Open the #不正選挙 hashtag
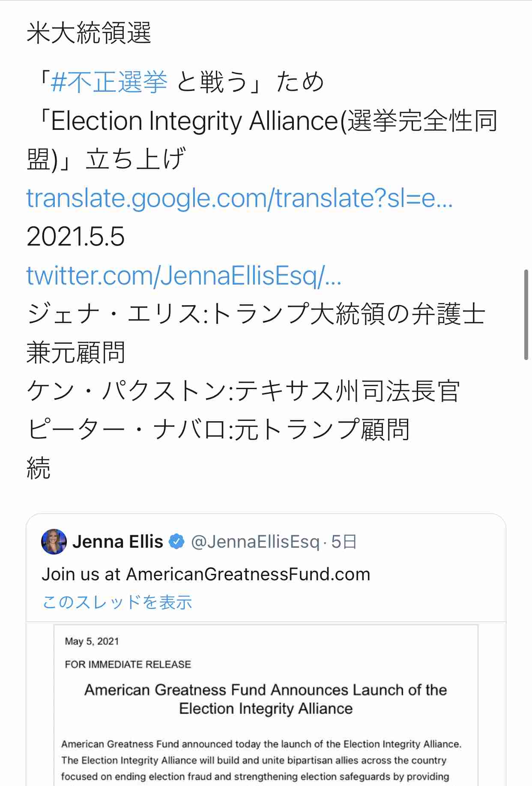This screenshot has width=532, height=786. [x=107, y=82]
